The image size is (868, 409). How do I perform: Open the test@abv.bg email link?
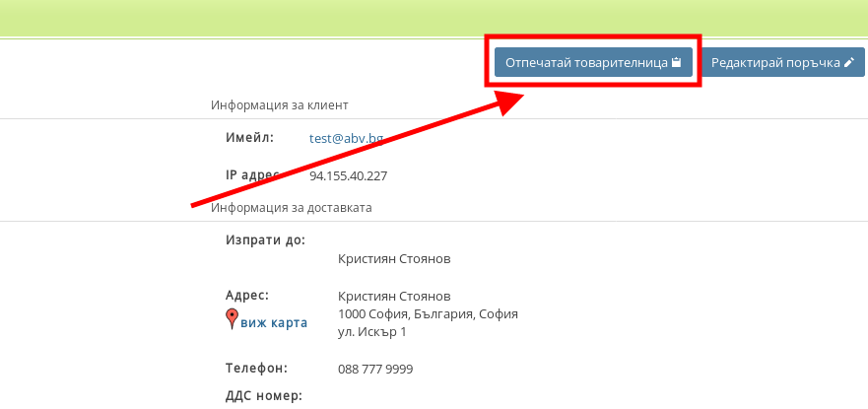pyautogui.click(x=346, y=138)
